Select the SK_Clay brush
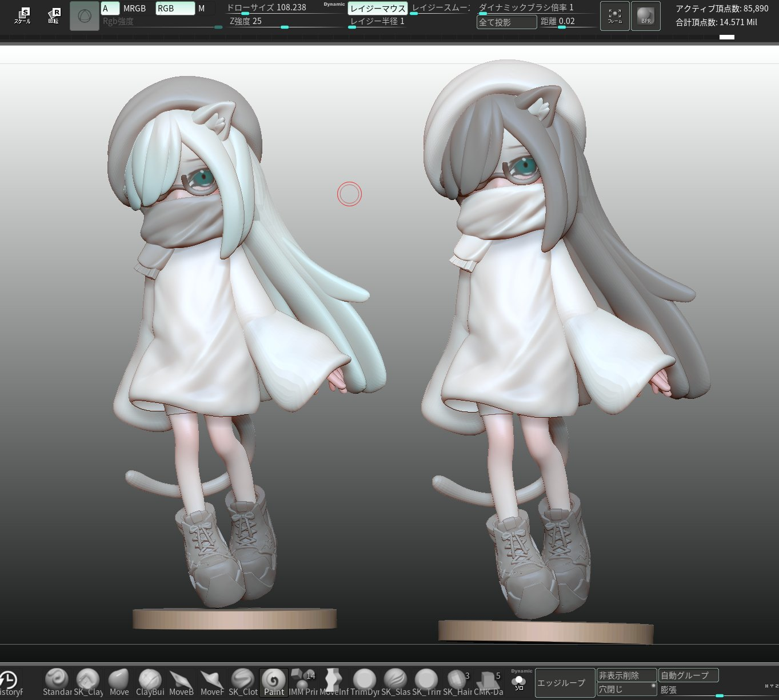 point(88,682)
